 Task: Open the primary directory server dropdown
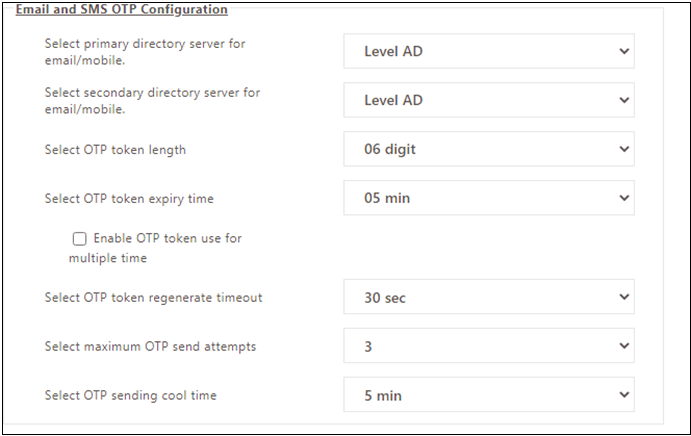point(489,51)
